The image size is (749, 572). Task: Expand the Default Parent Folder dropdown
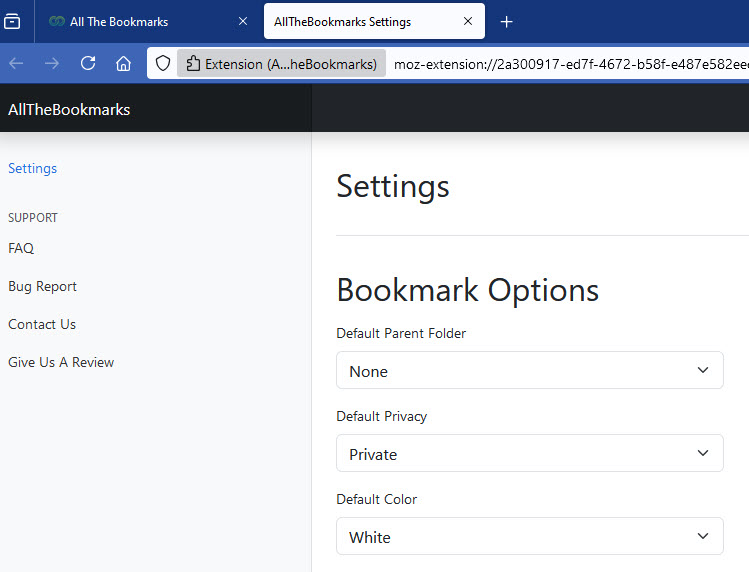pos(530,370)
